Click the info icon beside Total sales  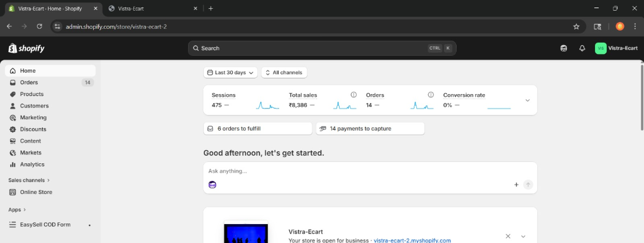(x=353, y=95)
